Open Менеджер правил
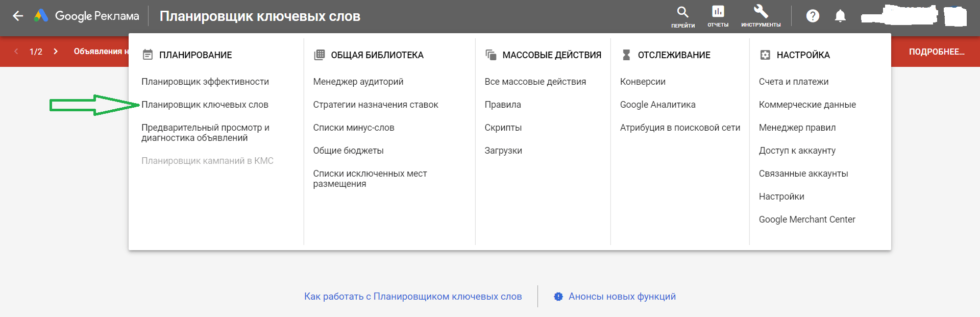 pyautogui.click(x=797, y=128)
